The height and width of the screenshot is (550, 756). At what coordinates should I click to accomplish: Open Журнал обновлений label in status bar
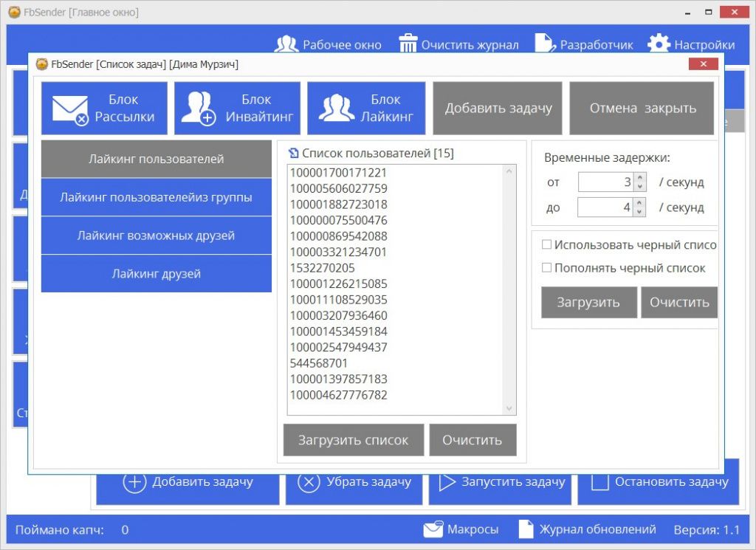click(597, 529)
